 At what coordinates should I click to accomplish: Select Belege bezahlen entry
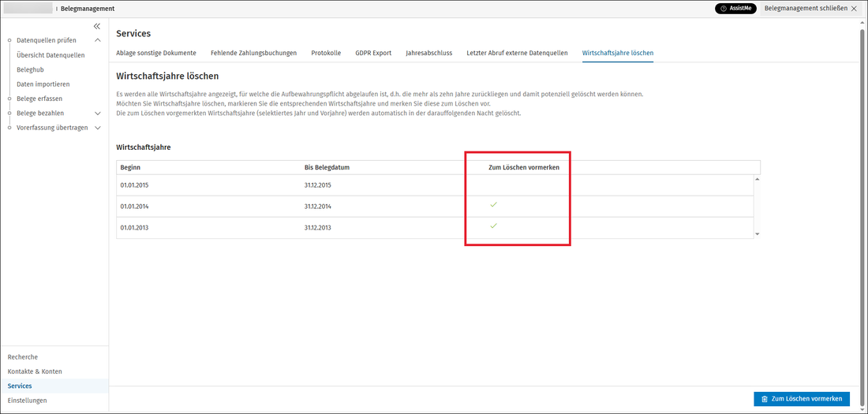(40, 114)
